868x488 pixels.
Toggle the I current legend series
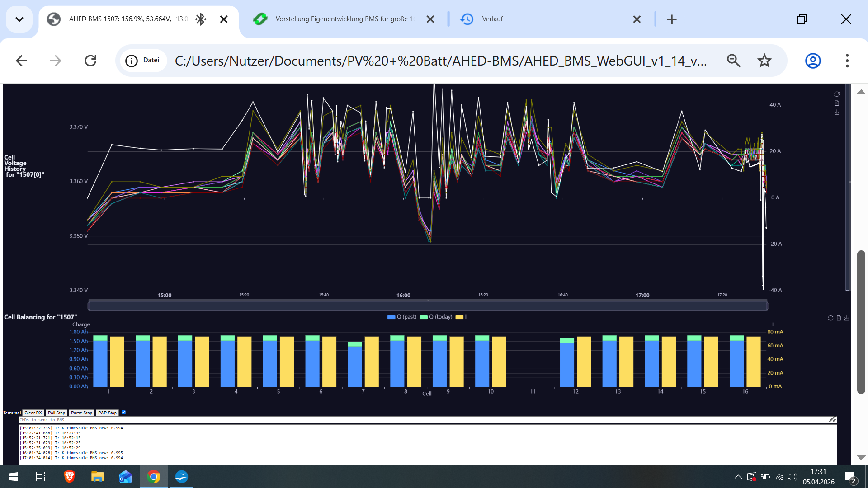461,317
